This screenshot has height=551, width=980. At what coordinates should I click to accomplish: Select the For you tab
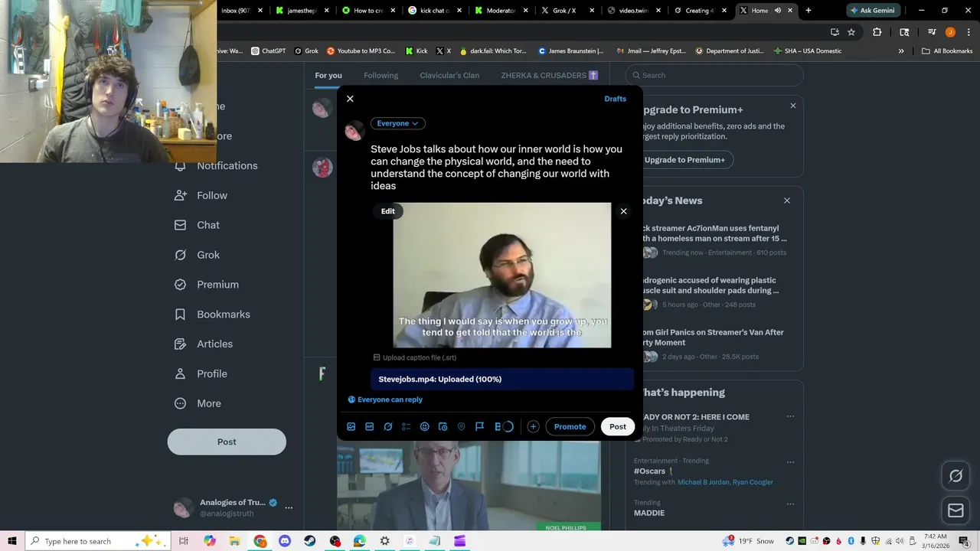tap(328, 75)
